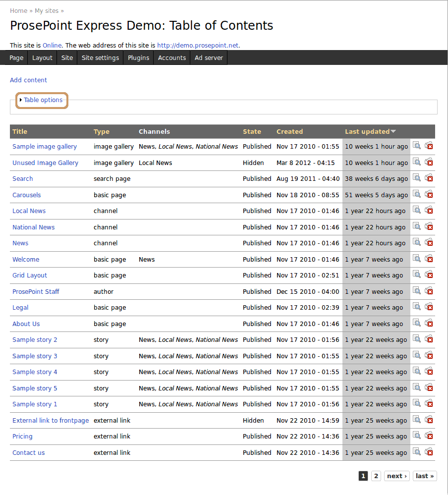Click the magnifier view icon for Grid Layout

point(417,275)
